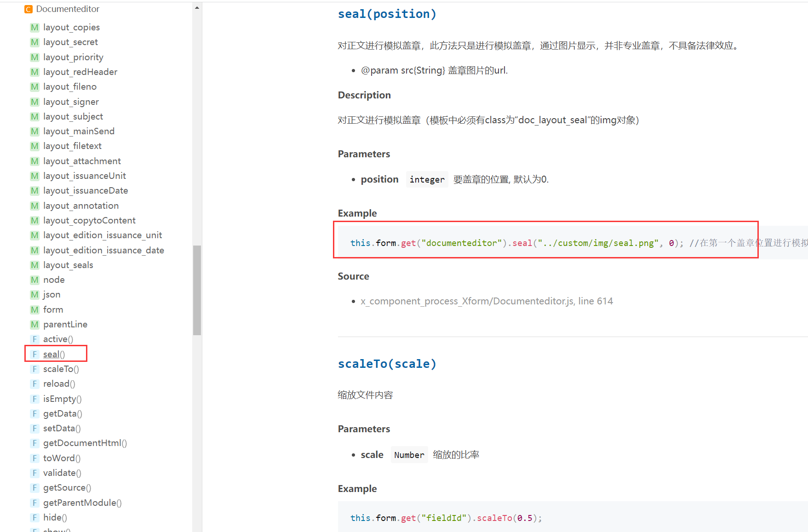This screenshot has width=808, height=532.
Task: Click the 'integer' type tag for position
Action: (x=427, y=179)
